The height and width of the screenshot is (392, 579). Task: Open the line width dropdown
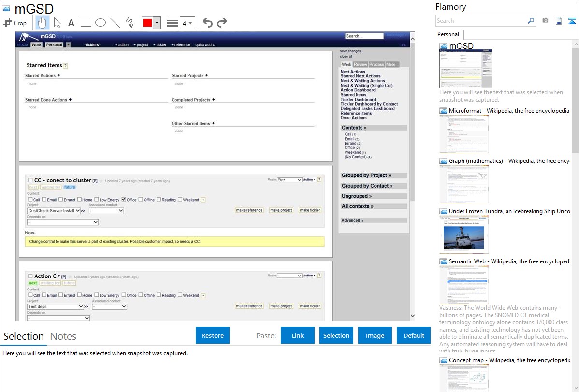point(187,23)
